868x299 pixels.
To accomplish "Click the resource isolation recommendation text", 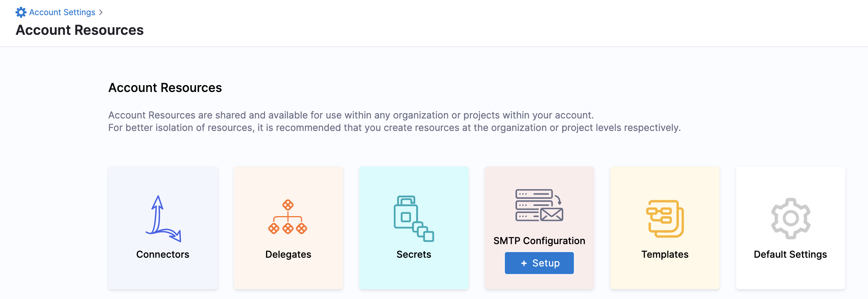I will point(394,128).
